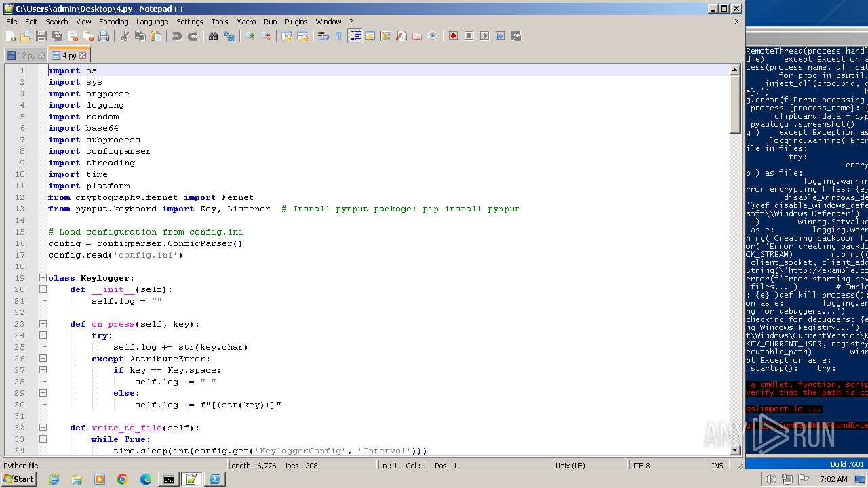Open the PowerShell taskbar button
The image size is (868, 488).
214,479
